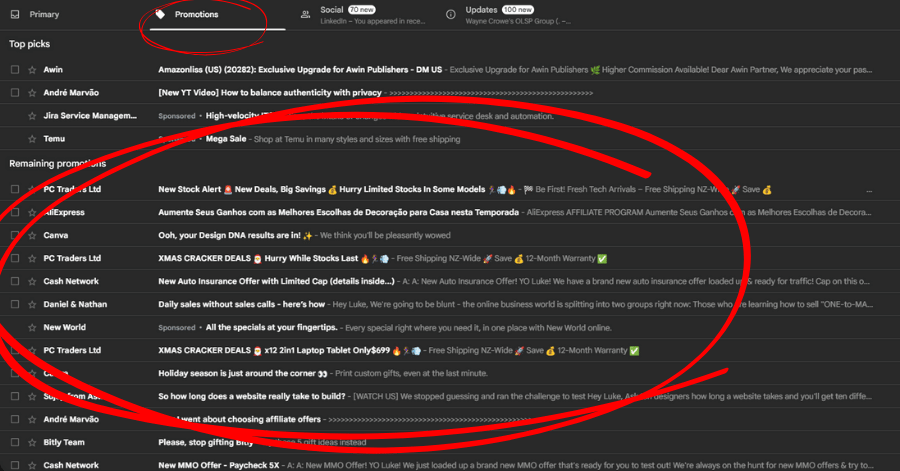Select the Awin email checkbox
This screenshot has width=900, height=471.
point(15,69)
